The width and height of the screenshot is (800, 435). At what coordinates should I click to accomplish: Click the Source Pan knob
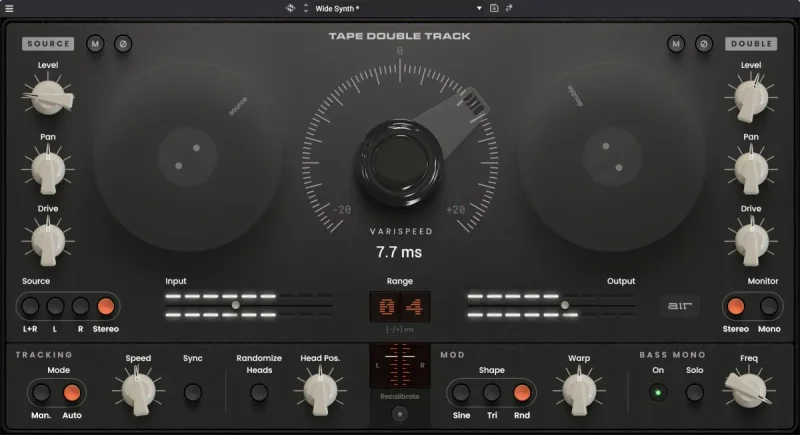[x=48, y=169]
